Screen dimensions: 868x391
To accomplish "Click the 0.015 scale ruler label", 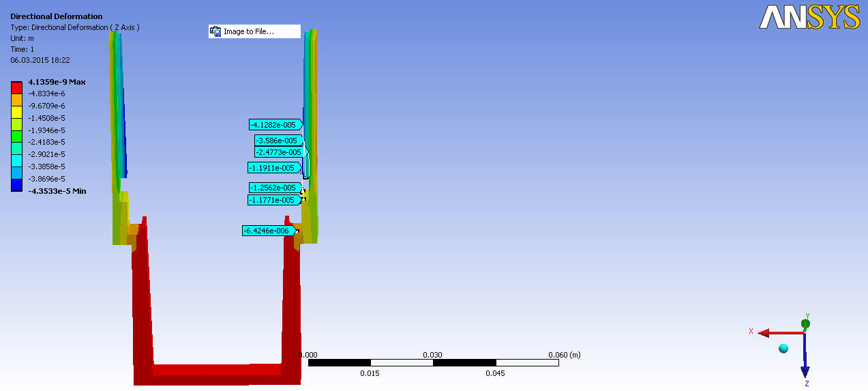I will click(x=370, y=373).
